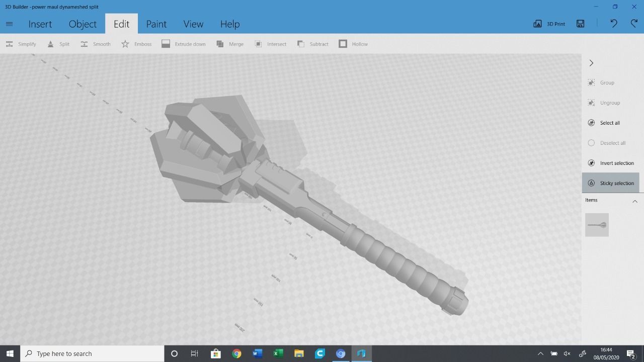Switch to 3D Builder taskbar icon
644x362 pixels.
(361, 353)
